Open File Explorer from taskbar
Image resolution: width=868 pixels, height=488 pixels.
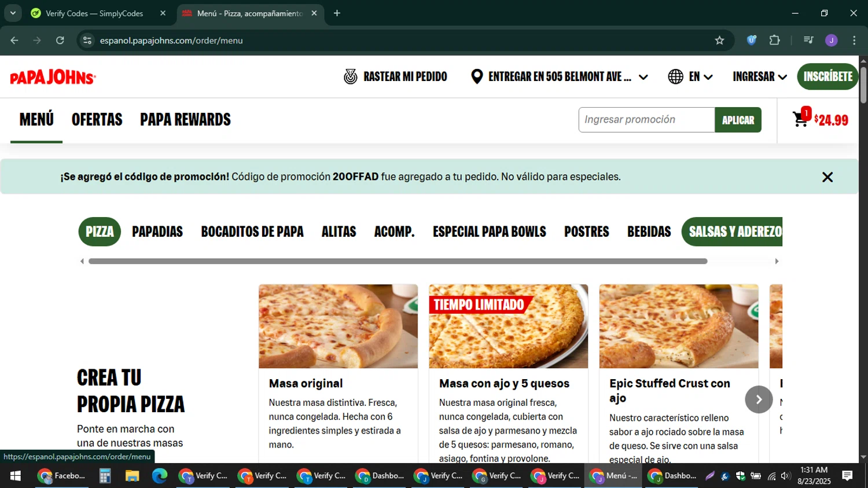pyautogui.click(x=133, y=476)
